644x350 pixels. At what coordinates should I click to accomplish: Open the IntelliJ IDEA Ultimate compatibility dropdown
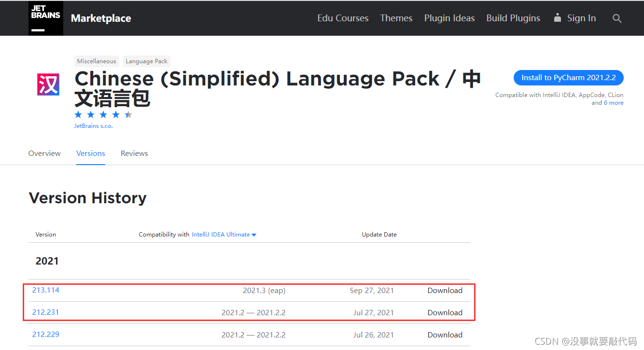click(x=224, y=235)
